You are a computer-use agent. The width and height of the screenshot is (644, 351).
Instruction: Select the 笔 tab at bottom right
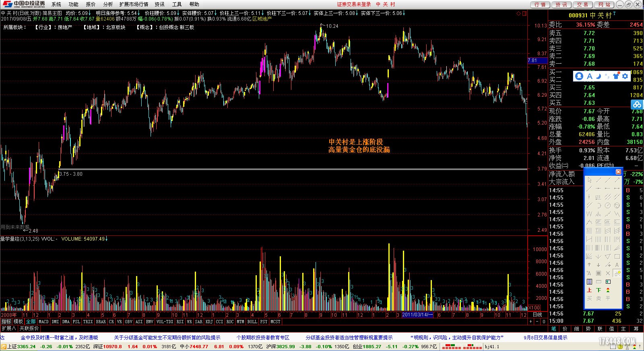554,329
